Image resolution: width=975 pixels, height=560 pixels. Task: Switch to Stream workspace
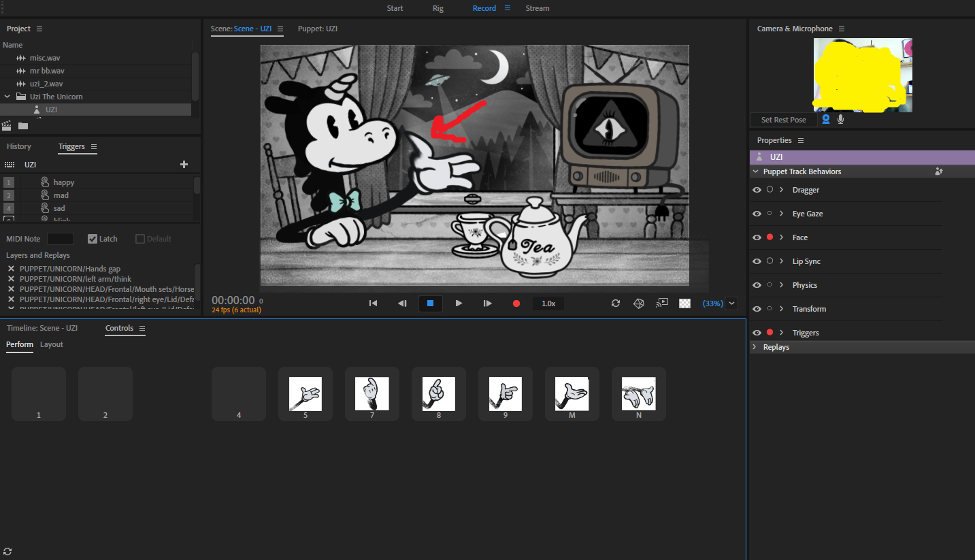point(538,8)
